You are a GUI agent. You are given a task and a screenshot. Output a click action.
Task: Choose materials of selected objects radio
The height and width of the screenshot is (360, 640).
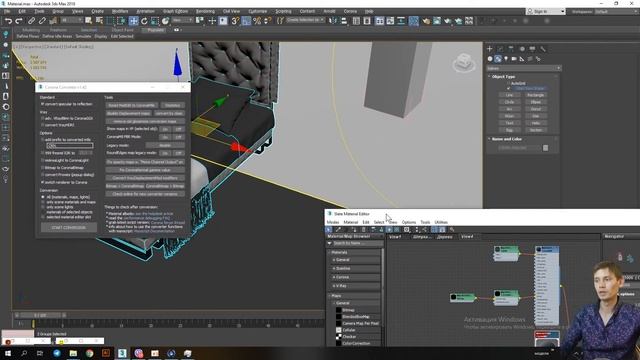pos(43,212)
